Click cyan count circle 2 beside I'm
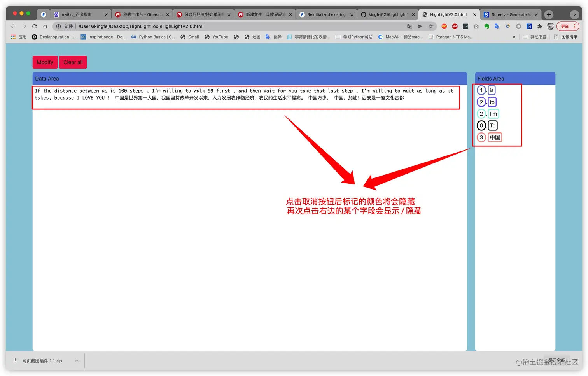The image size is (588, 376). [x=481, y=114]
